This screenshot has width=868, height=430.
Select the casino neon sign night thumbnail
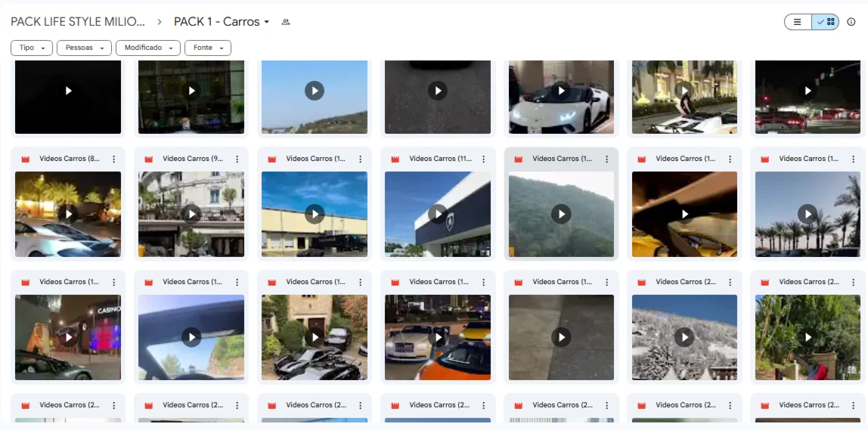point(67,337)
